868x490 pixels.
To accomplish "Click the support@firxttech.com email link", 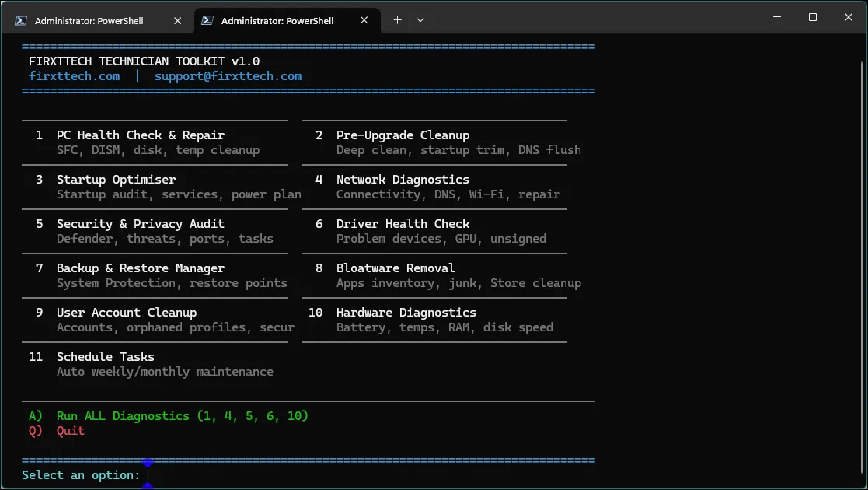I will tap(227, 75).
